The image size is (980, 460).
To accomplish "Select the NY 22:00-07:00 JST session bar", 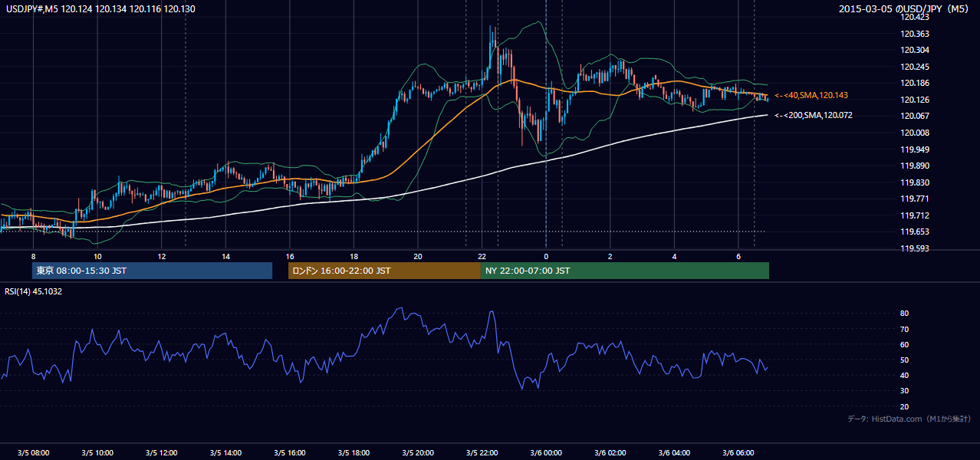I will [x=624, y=271].
